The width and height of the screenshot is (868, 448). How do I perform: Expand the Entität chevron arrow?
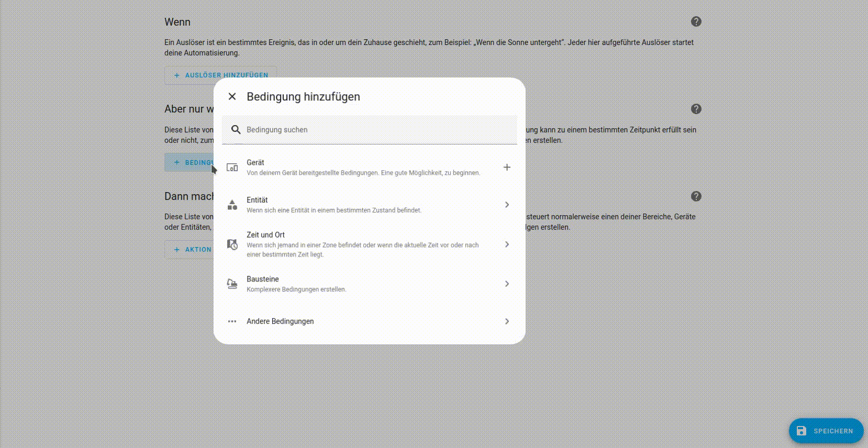coord(506,205)
